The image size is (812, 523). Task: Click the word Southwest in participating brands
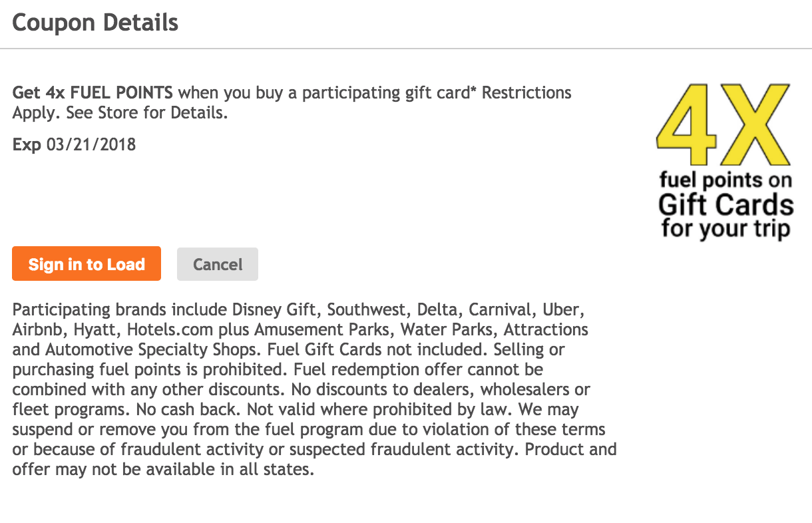365,310
